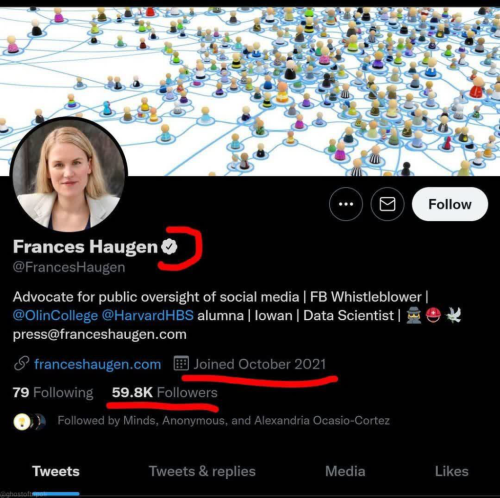Open the @HarvardHBS mention link
Viewport: 500px width, 498px height.
tap(147, 315)
